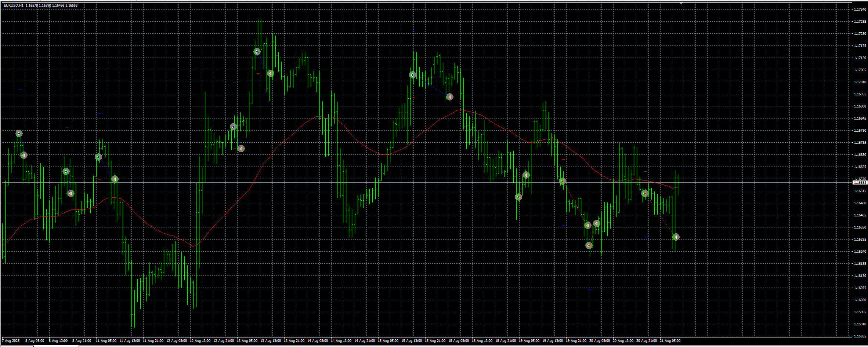Click the exit marker near 1.16590 on 19 Aug
Screen dimensions: 868x347
tap(526, 175)
